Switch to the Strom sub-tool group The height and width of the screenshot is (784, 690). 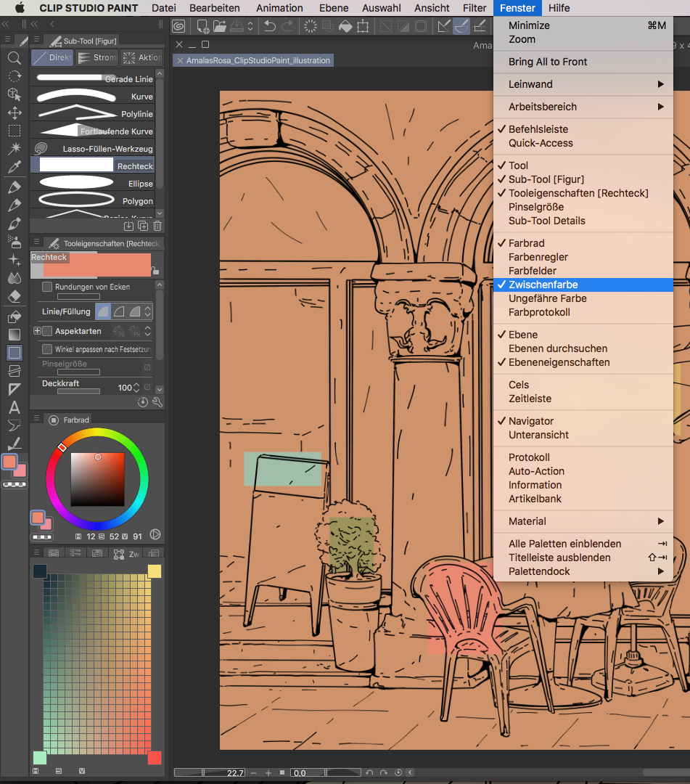96,57
